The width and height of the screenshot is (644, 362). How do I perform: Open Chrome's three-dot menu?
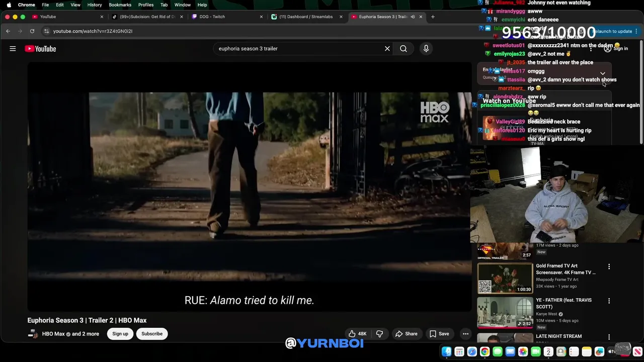[x=636, y=31]
